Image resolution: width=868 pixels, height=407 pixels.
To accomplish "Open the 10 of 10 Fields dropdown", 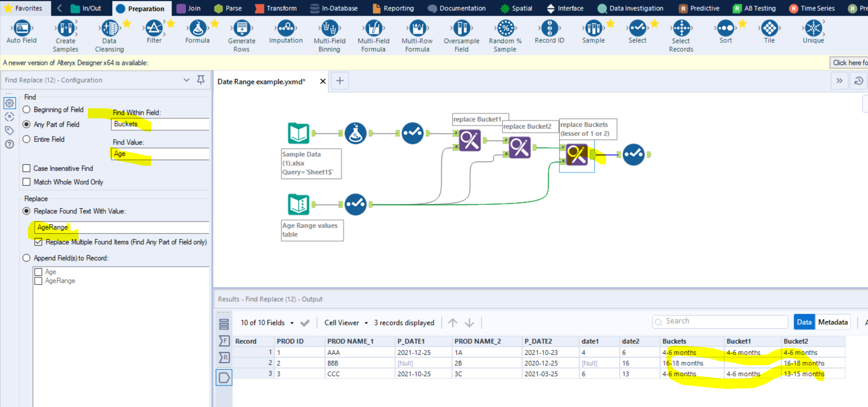I will [x=267, y=322].
